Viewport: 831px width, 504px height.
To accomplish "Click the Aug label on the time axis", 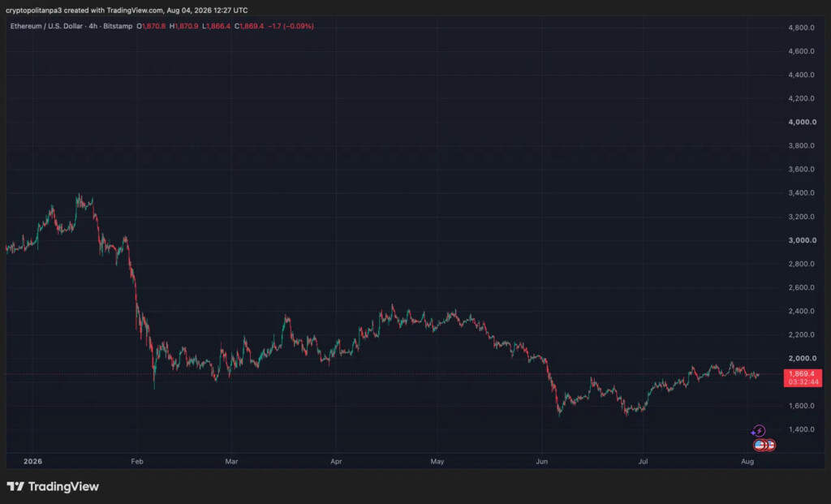I will (747, 462).
